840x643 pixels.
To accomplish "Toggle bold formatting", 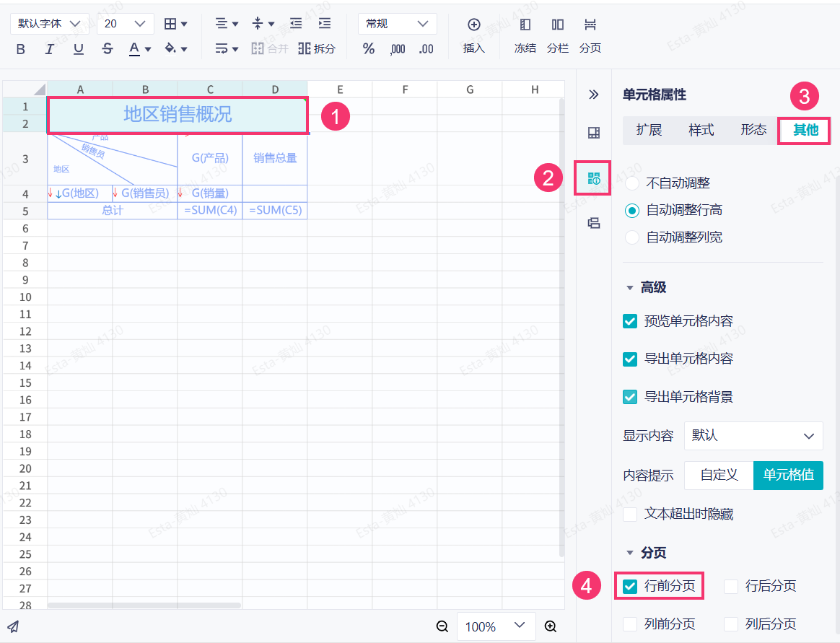I will [21, 49].
